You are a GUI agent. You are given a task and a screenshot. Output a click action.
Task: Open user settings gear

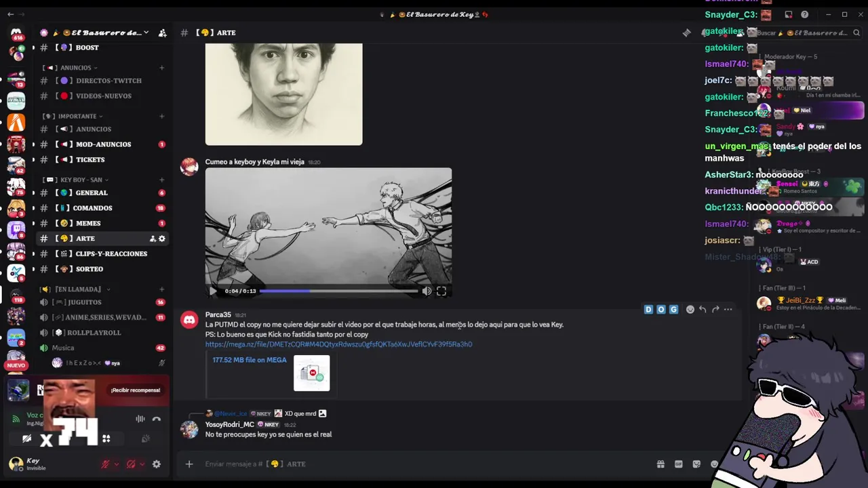tap(157, 464)
